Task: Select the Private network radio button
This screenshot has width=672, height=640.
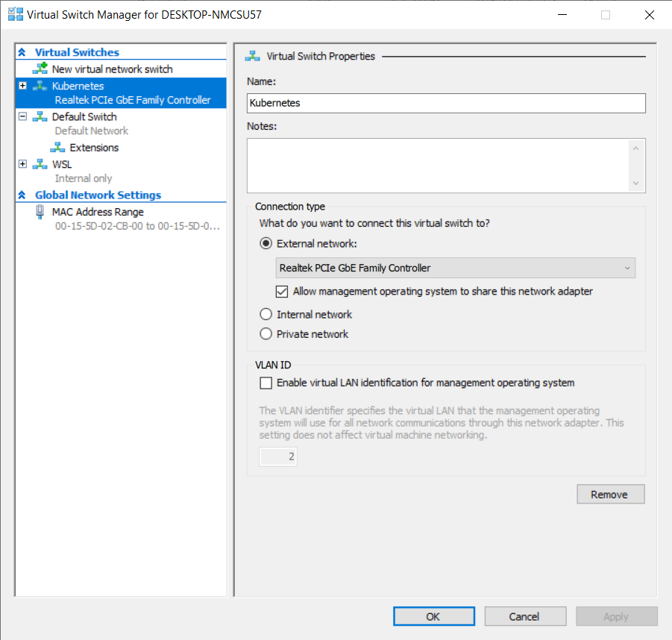Action: click(x=266, y=333)
